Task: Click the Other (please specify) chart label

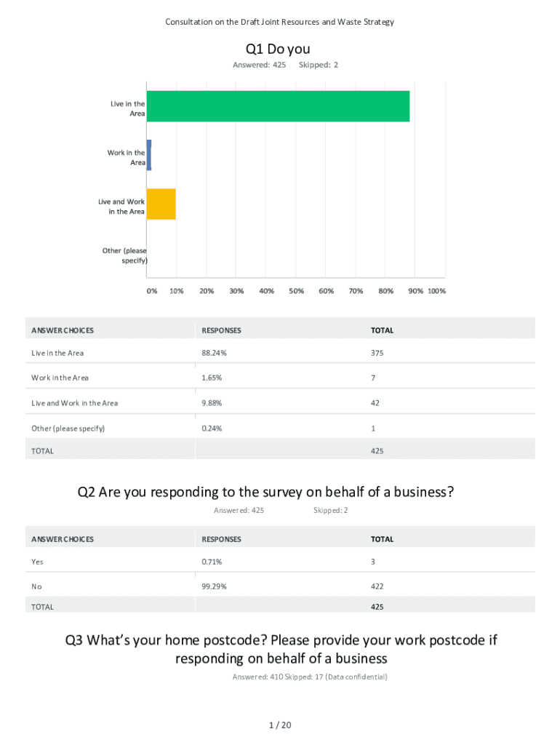Action: point(124,255)
